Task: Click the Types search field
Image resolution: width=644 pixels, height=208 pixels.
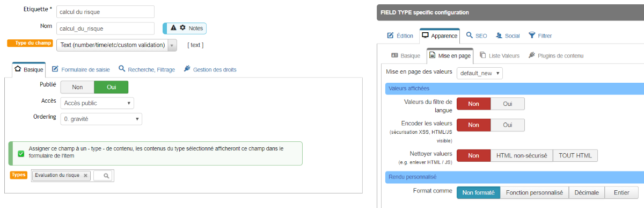Action: coord(103,175)
